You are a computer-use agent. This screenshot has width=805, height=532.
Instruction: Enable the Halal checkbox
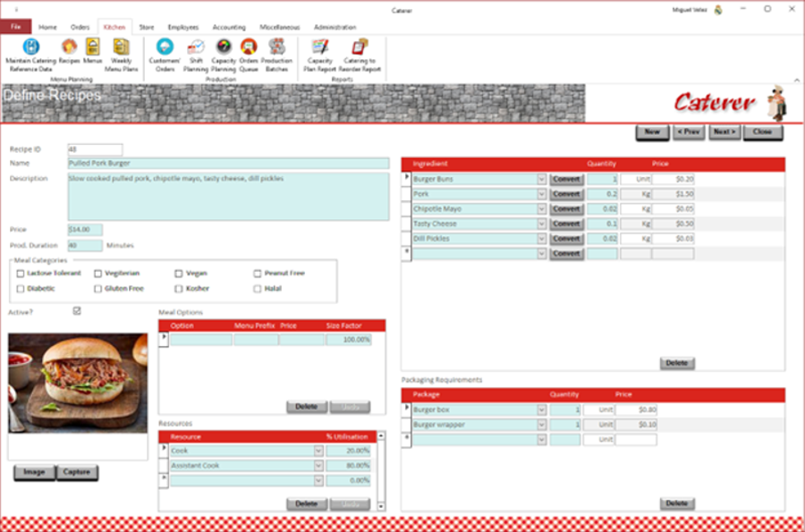click(258, 289)
